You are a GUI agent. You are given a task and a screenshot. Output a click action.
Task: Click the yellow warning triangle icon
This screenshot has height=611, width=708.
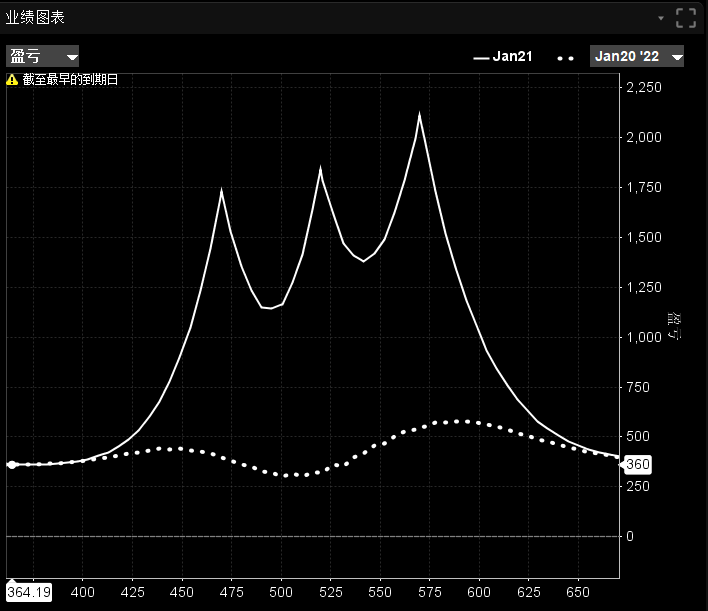tap(12, 80)
